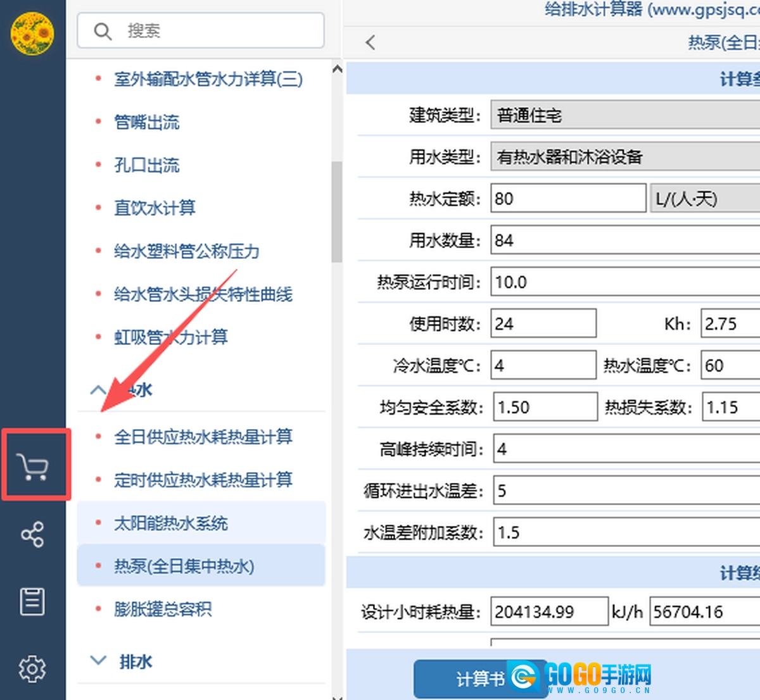The width and height of the screenshot is (760, 700).
Task: Open 全日供应热水耗热量计算
Action: click(203, 437)
